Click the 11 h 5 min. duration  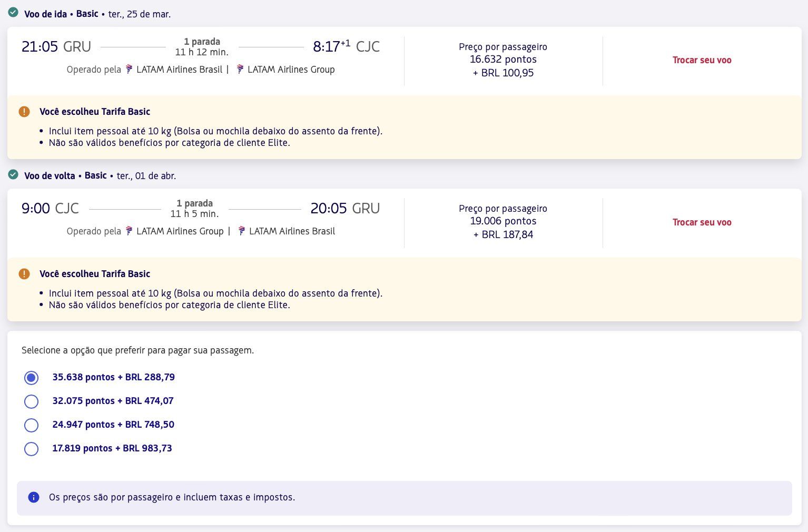194,214
